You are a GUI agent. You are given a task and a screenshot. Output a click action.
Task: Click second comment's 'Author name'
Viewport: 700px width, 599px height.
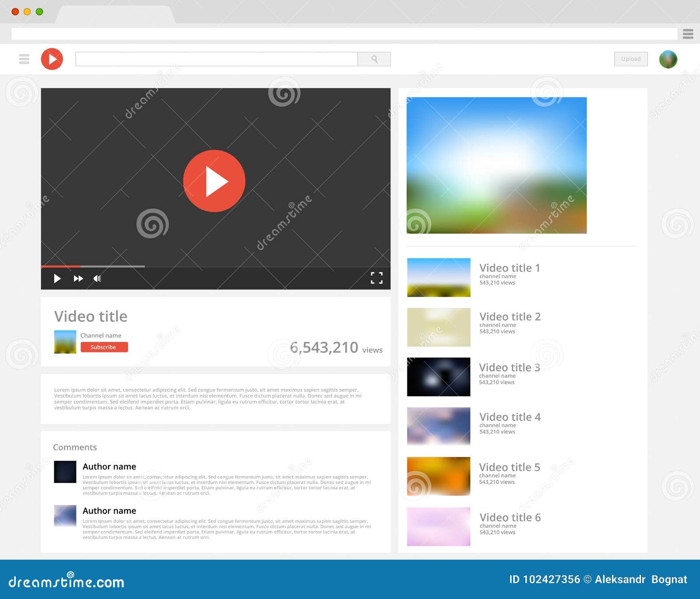tap(109, 511)
